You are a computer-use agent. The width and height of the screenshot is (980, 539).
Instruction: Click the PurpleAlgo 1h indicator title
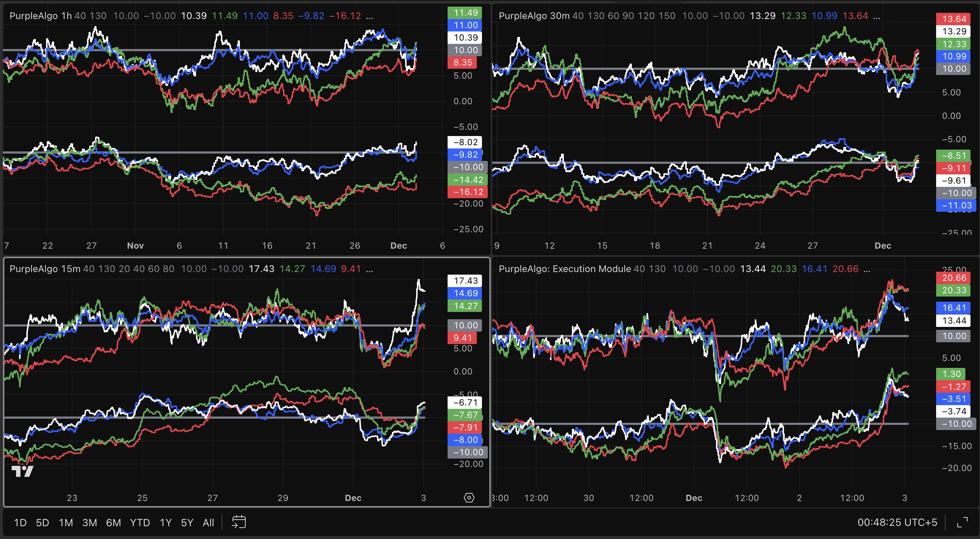40,16
